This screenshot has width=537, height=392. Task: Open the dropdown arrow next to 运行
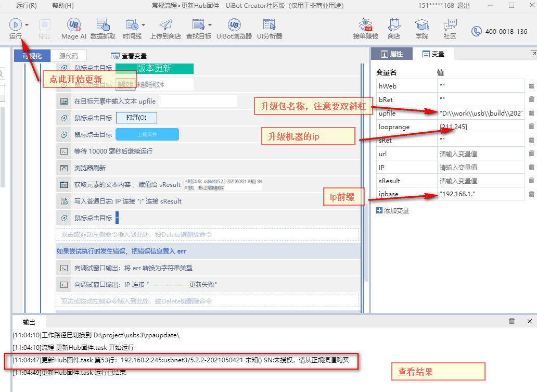pyautogui.click(x=27, y=25)
